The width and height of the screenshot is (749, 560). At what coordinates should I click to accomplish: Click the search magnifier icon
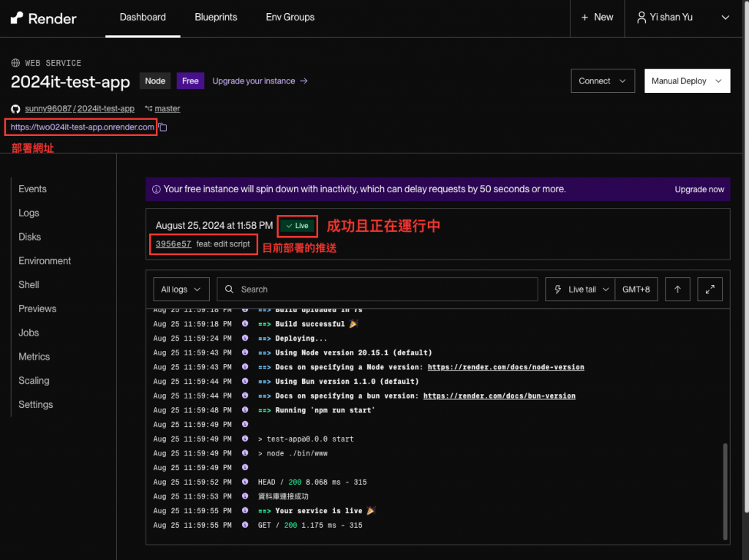tap(229, 290)
